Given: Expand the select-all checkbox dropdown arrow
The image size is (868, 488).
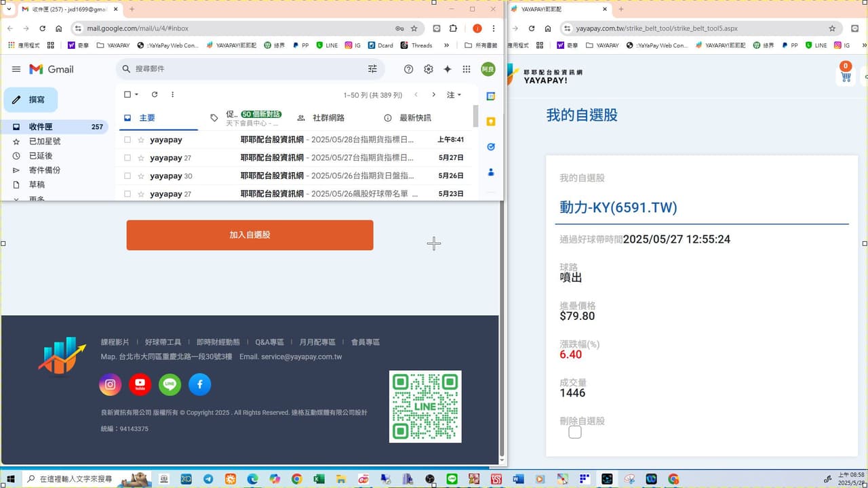Looking at the screenshot, I should pyautogui.click(x=136, y=95).
